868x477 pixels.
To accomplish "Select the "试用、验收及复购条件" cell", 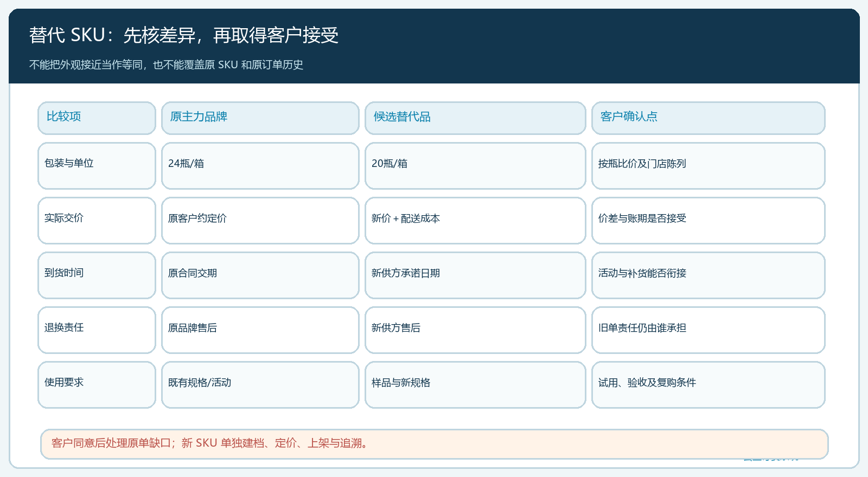I will point(709,385).
